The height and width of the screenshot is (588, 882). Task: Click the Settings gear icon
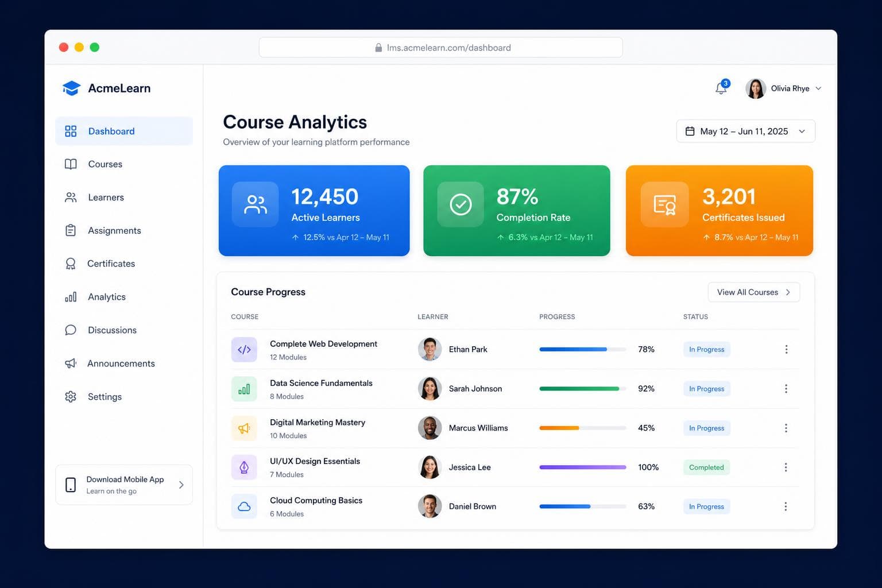point(71,397)
